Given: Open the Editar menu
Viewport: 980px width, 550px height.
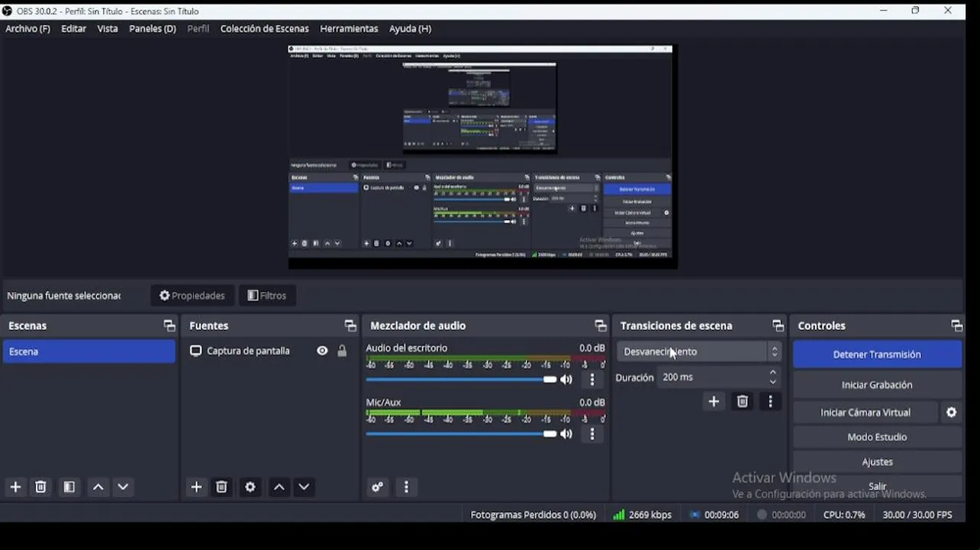Looking at the screenshot, I should coord(73,28).
